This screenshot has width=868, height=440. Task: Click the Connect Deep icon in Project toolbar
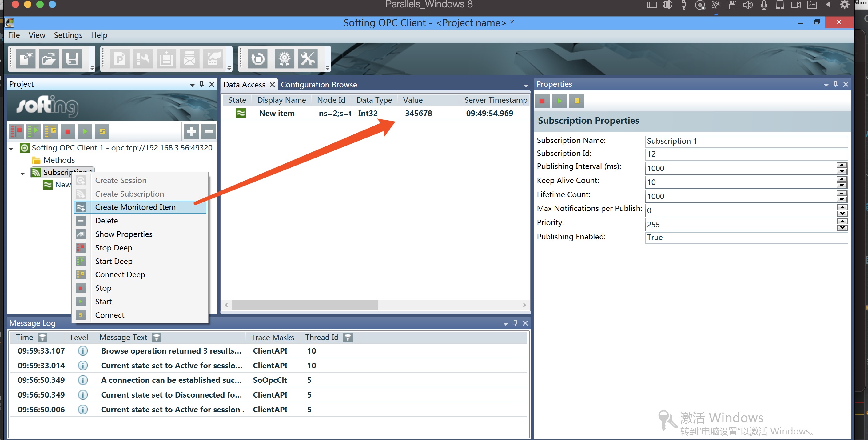coord(50,131)
